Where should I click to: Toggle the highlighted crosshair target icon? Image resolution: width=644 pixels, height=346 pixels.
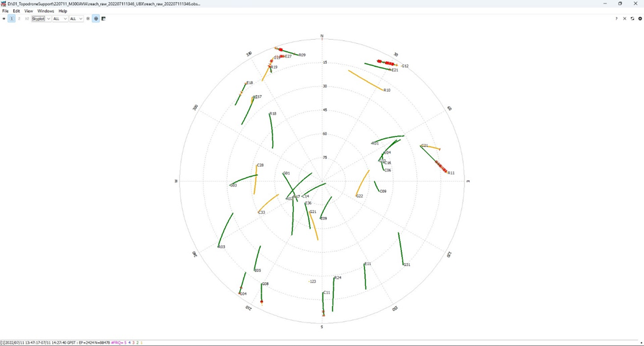tap(96, 19)
